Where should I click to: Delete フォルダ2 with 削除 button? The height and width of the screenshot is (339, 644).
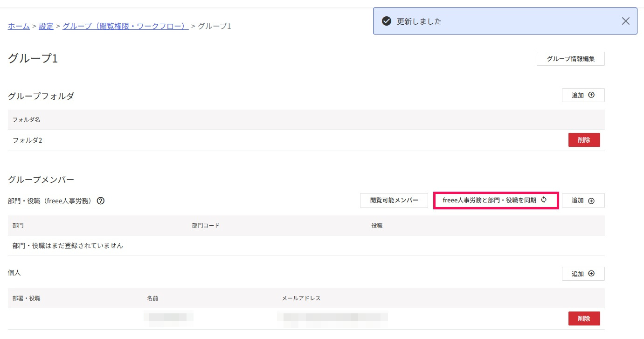click(x=584, y=140)
